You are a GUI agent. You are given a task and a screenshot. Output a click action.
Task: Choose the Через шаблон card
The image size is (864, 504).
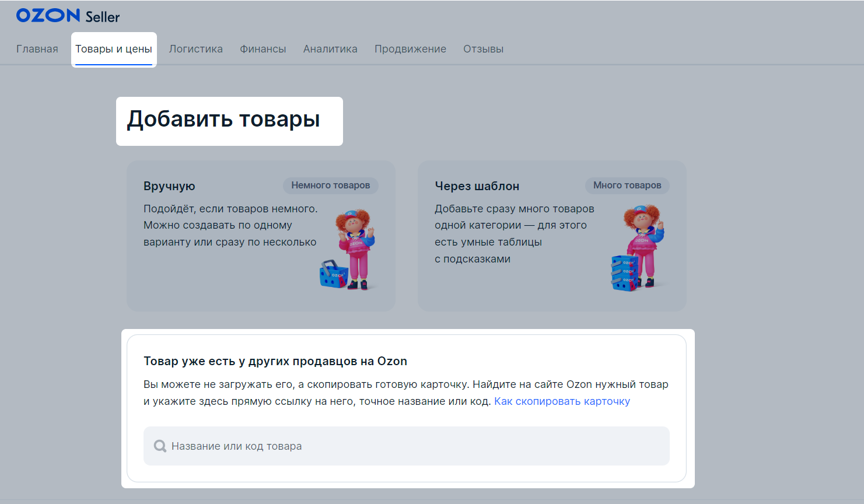click(x=552, y=236)
